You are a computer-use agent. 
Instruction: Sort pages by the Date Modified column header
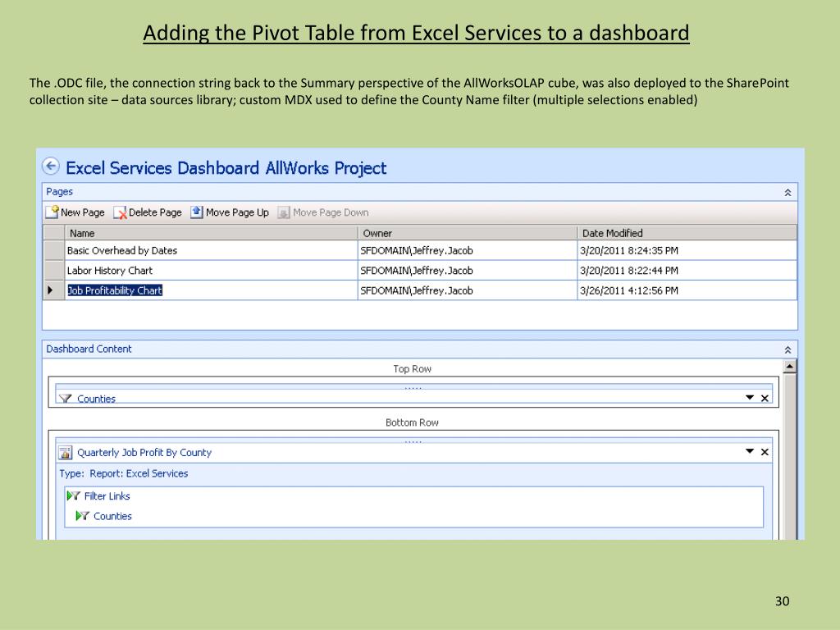pyautogui.click(x=687, y=233)
